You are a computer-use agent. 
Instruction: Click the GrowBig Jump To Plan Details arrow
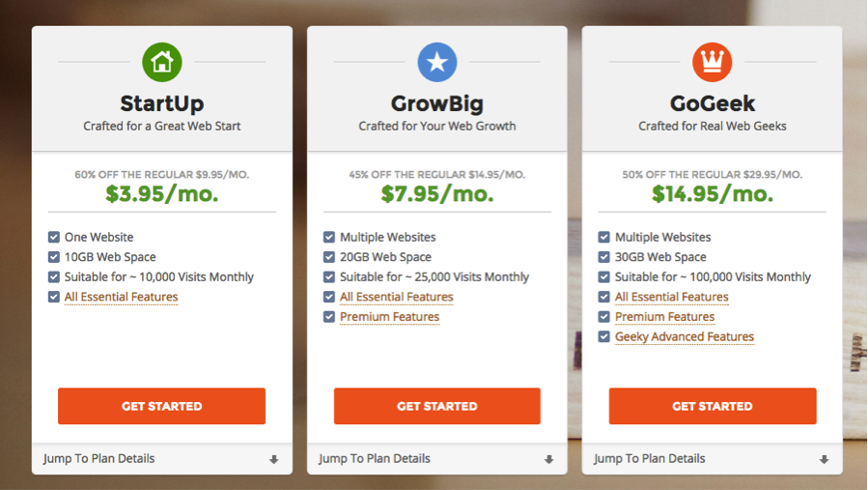(549, 460)
